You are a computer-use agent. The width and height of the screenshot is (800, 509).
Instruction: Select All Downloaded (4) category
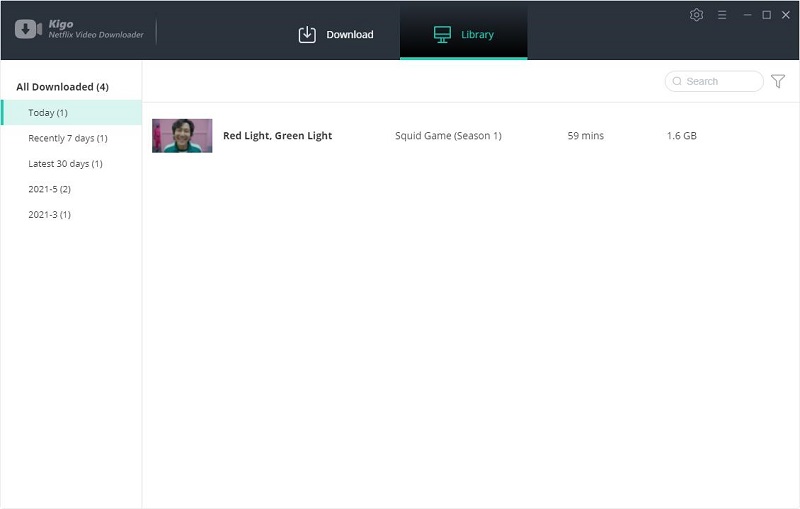click(62, 87)
